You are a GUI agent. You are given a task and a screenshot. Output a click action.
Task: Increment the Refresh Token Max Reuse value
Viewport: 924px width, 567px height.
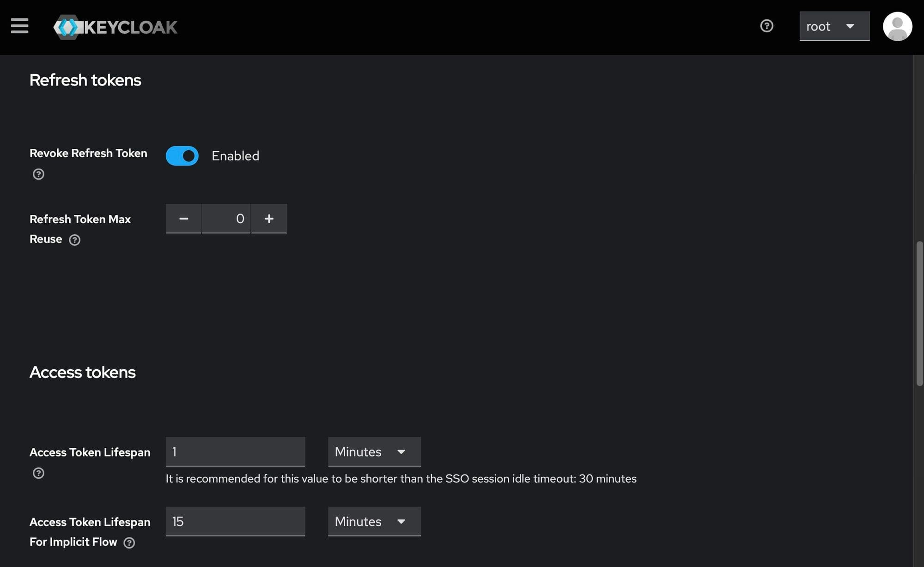(x=268, y=219)
